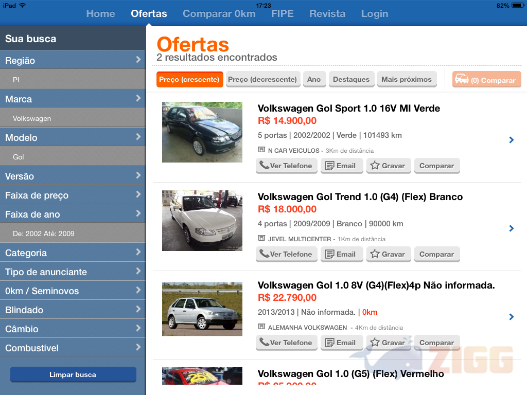
Task: Click the JEVEL MULTICENTER dealer name
Action: pos(299,239)
